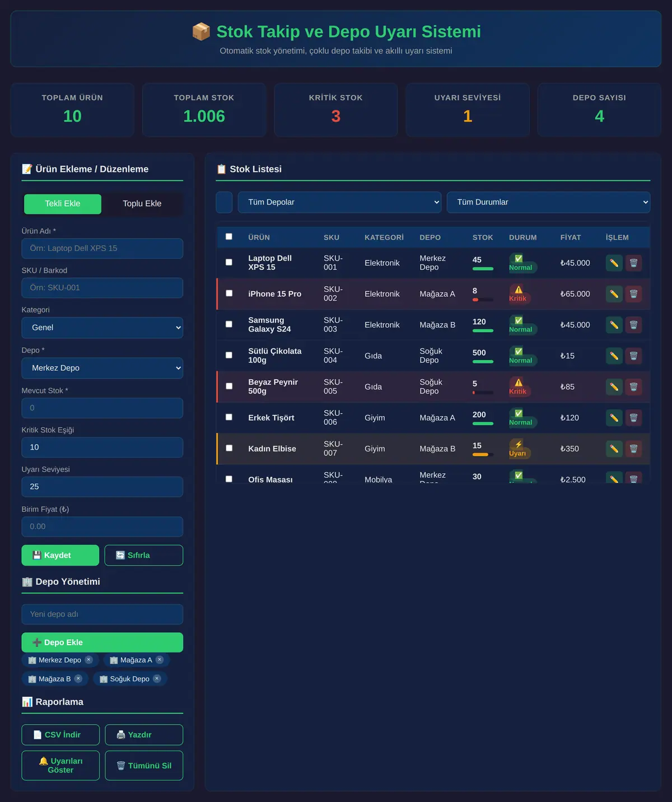Toggle the select-all checkbox in table header

point(229,236)
